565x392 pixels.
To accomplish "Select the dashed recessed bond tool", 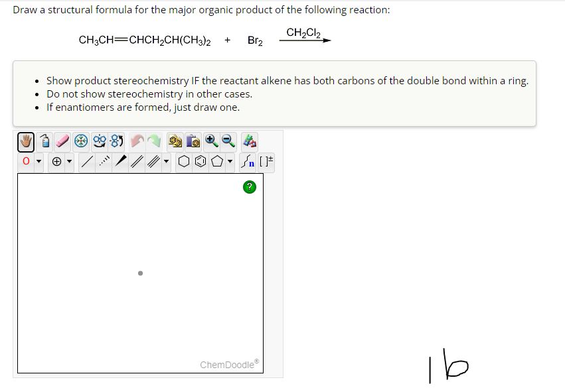I will 104,162.
